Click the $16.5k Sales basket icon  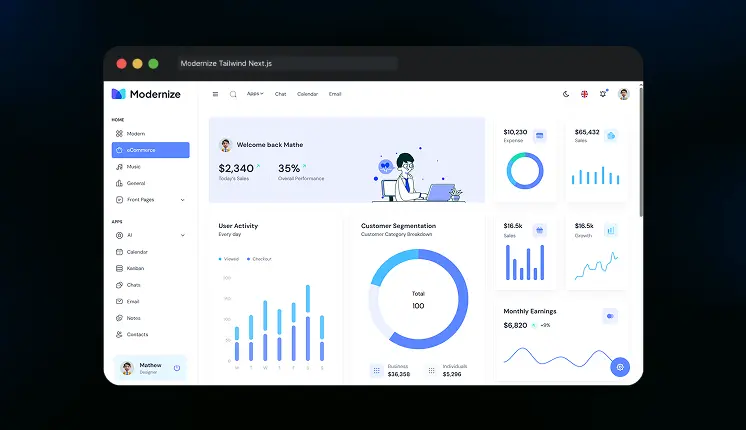coord(540,230)
